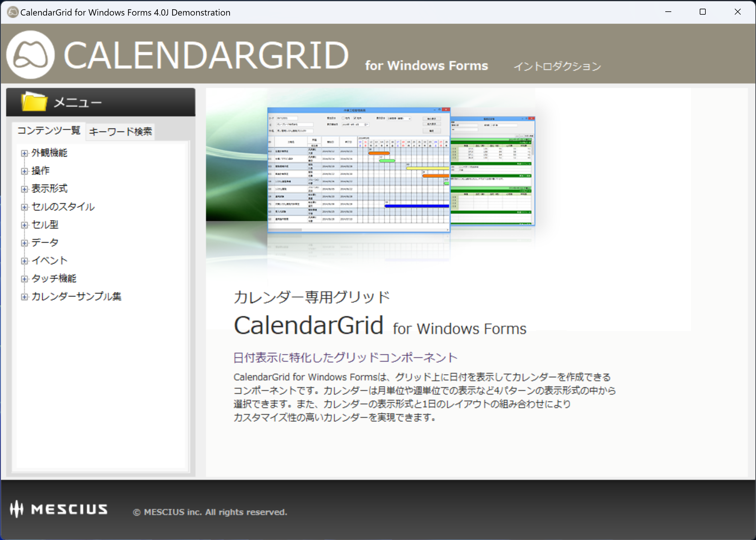Image resolution: width=756 pixels, height=540 pixels.
Task: Click the MESCIUS copyright notice text
Action: pos(210,512)
